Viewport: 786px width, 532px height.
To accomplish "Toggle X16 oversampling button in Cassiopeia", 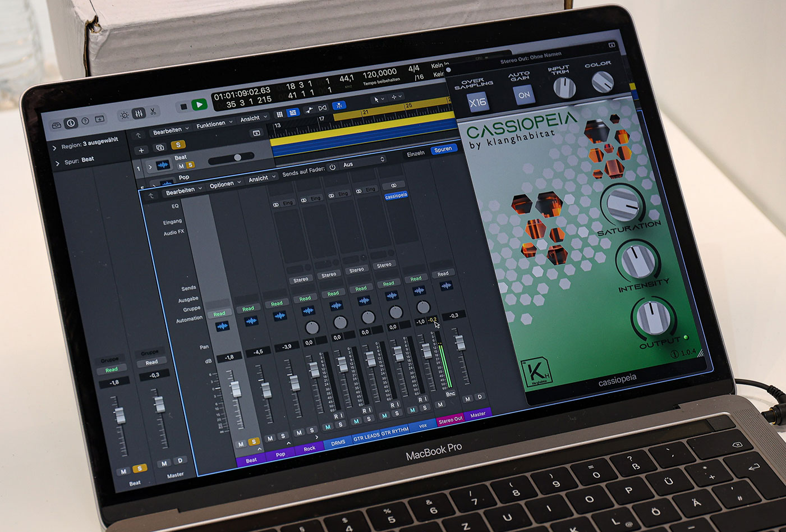I will [477, 103].
